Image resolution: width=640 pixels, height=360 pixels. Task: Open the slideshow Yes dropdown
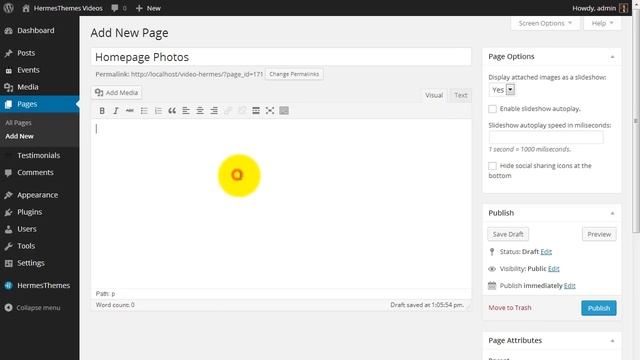coord(502,90)
